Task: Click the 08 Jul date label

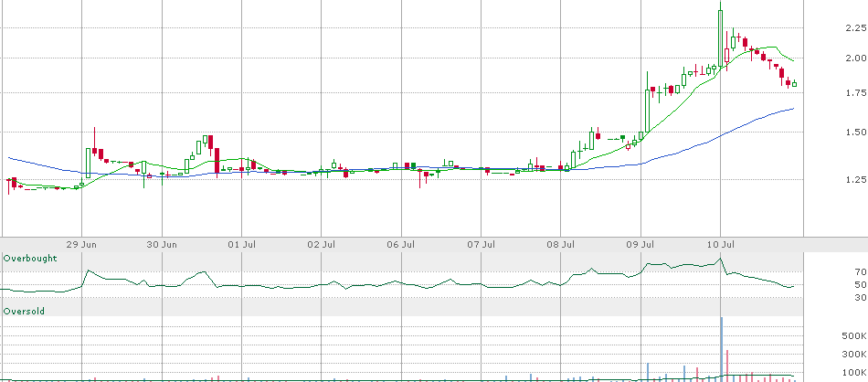Action: point(561,245)
